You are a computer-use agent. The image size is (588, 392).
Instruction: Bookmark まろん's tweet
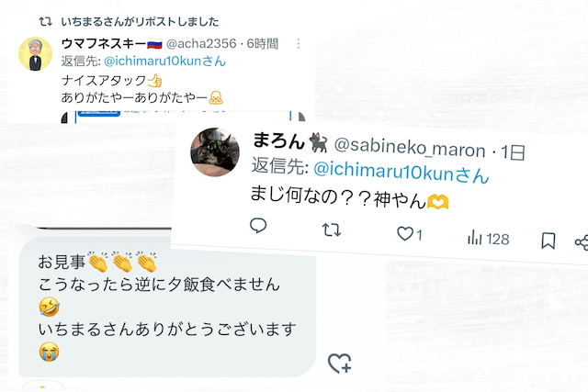pos(548,241)
